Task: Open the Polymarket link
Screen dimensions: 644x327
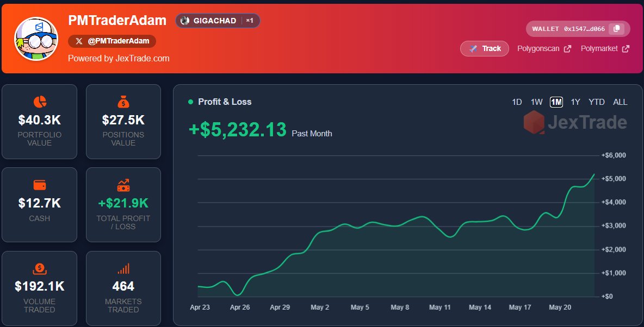Action: click(605, 48)
